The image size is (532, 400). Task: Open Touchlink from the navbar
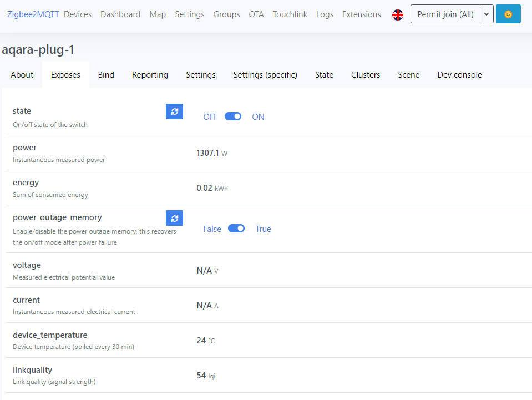(x=290, y=14)
